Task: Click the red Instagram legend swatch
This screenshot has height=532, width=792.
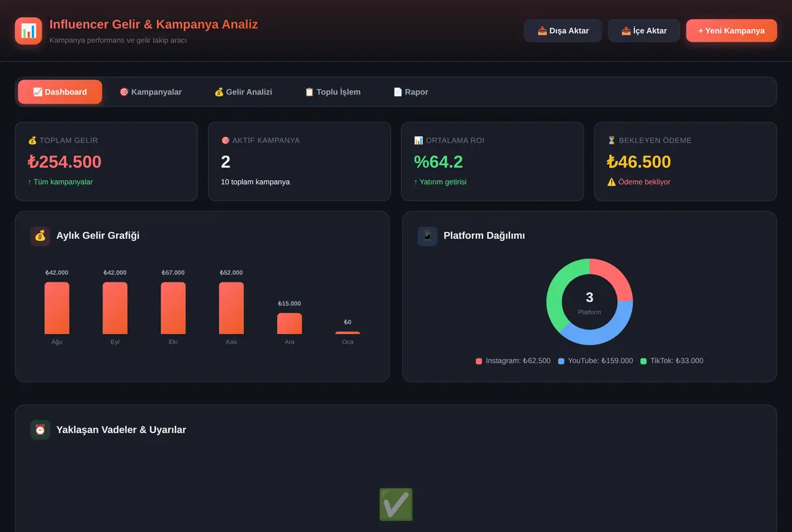Action: 479,361
